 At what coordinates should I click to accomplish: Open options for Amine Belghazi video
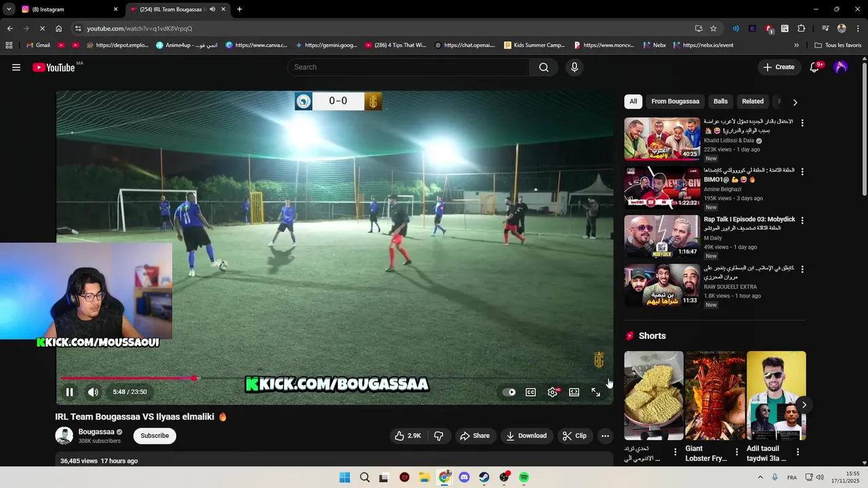click(x=802, y=172)
